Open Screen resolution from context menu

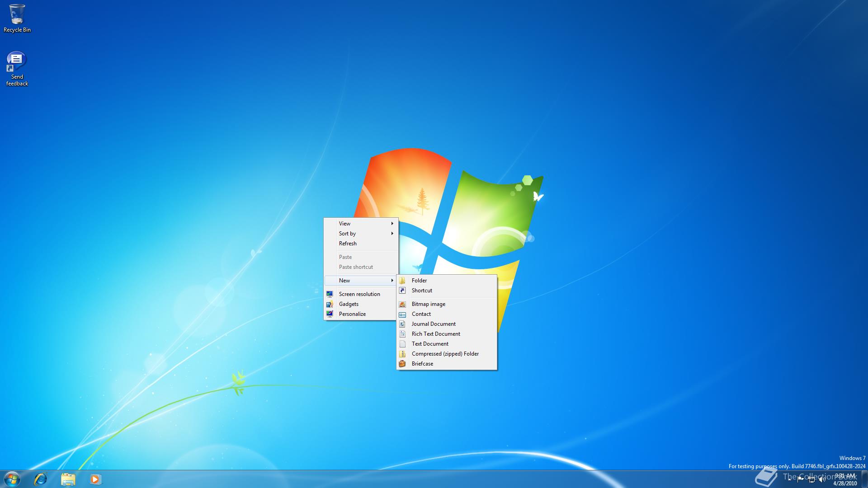coord(361,294)
